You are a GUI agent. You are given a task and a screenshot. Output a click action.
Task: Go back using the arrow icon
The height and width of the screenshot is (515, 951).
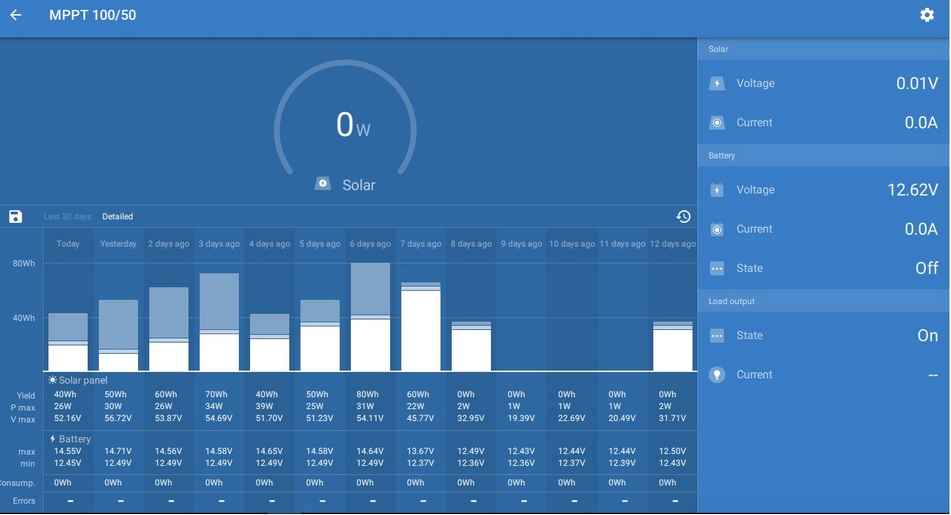click(16, 15)
